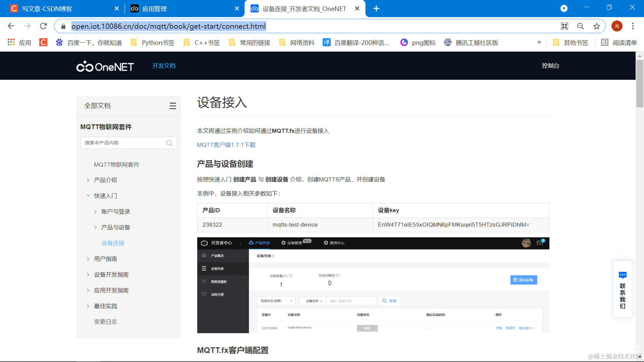
Task: Click the OneNET logo in header
Action: click(105, 67)
